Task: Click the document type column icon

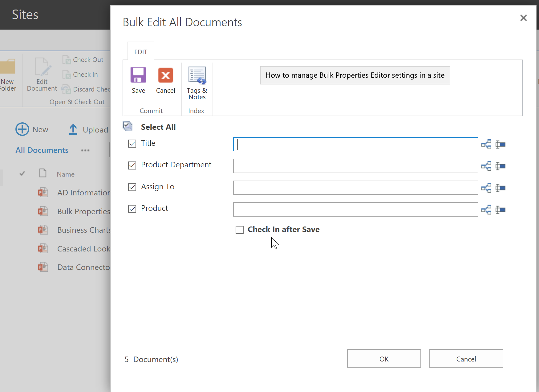Action: (43, 173)
